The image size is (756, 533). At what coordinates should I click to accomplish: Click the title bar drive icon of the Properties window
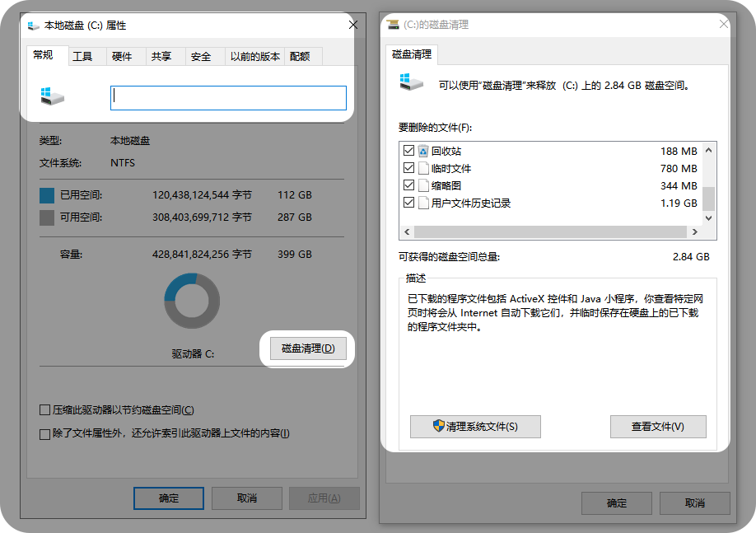(33, 26)
